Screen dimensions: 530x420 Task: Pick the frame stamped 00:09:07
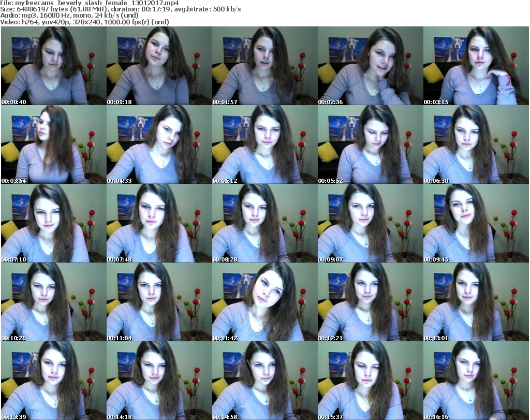click(370, 223)
